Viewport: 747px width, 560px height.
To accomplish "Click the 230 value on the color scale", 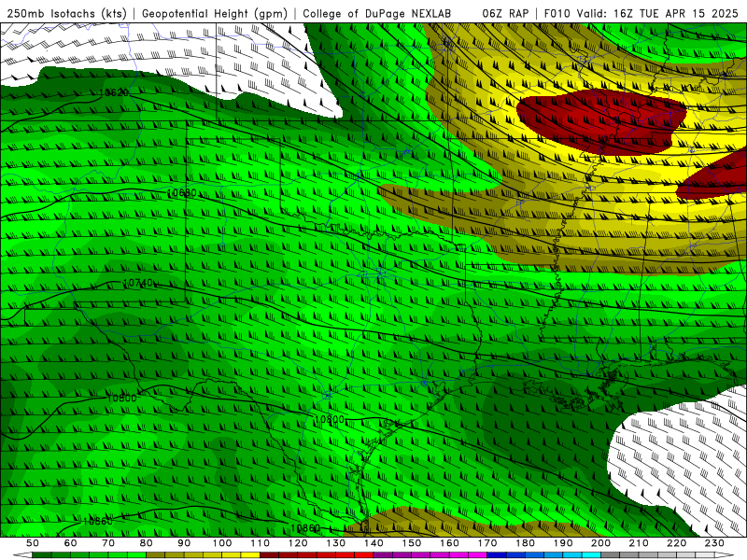I will 714,543.
